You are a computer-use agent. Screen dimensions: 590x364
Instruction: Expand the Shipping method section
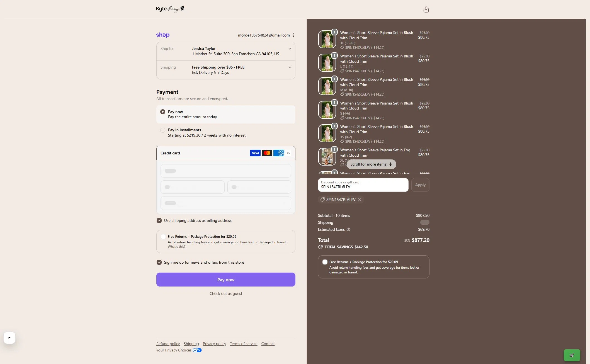click(226, 70)
